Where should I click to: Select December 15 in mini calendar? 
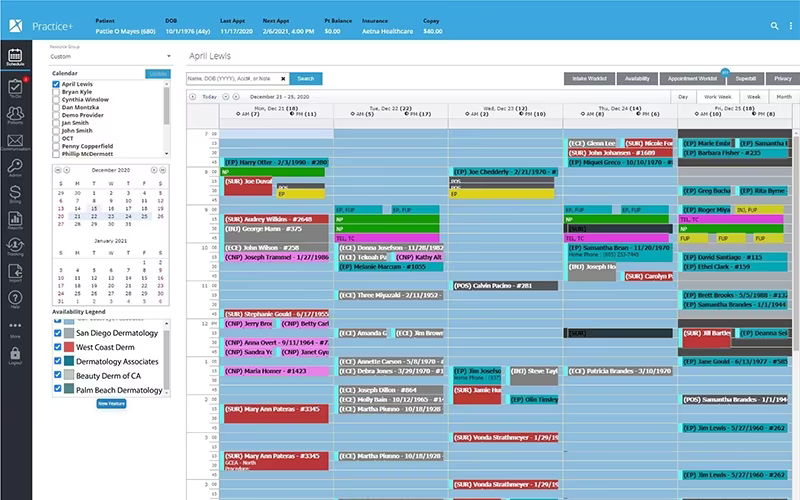click(x=94, y=209)
